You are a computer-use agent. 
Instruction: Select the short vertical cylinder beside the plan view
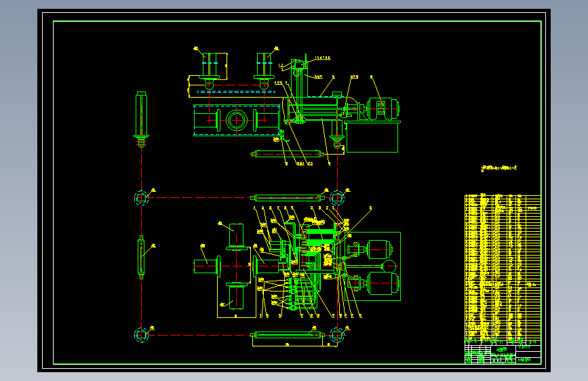click(141, 258)
